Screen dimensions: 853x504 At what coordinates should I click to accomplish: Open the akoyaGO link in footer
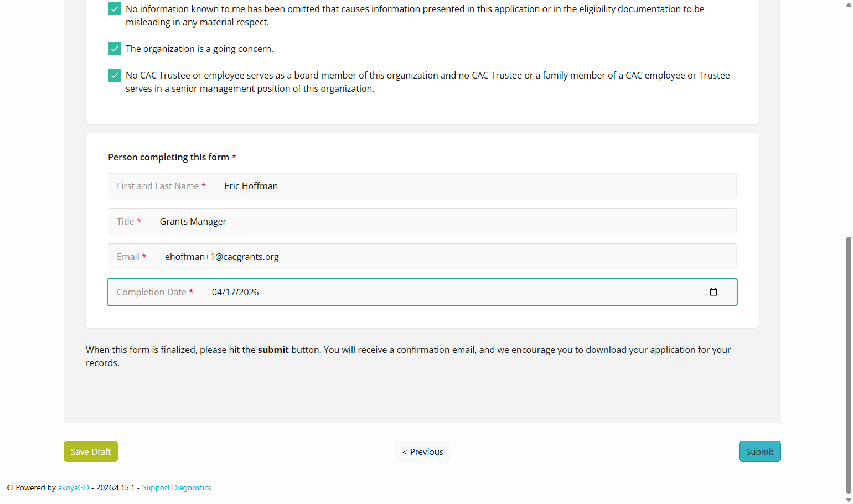(x=74, y=487)
